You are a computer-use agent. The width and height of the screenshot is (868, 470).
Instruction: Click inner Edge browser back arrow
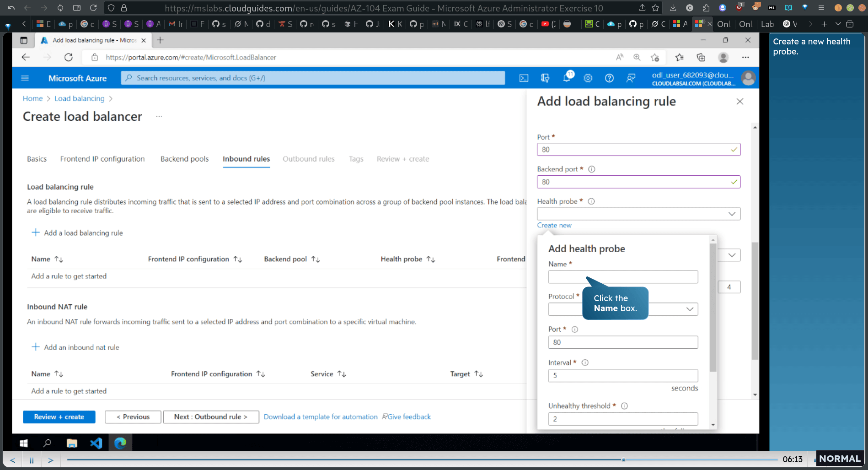point(26,57)
